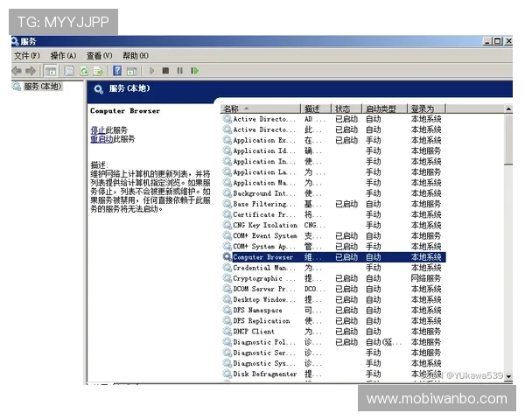Select 服务(本地) in the left tree
The width and height of the screenshot is (525, 420).
click(x=43, y=87)
